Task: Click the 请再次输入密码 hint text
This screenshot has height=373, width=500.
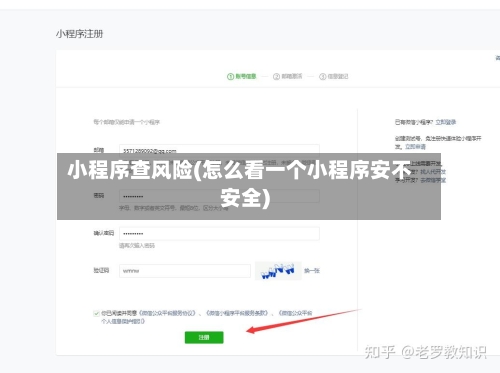Action: pos(137,246)
